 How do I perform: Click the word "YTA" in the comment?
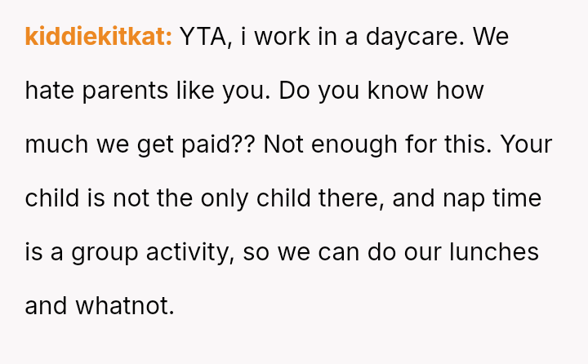click(204, 37)
